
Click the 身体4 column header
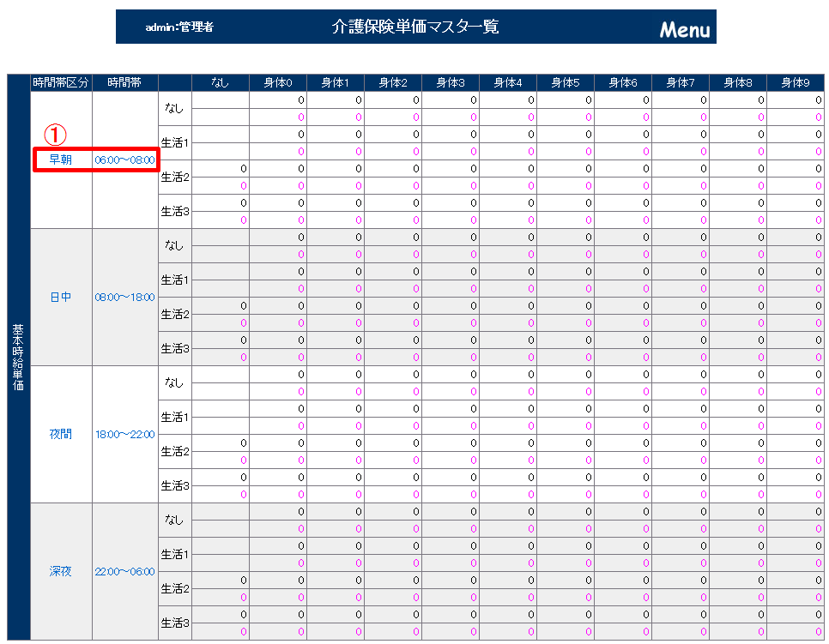[x=507, y=83]
